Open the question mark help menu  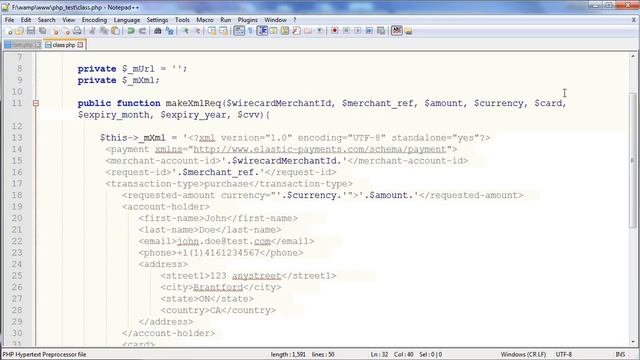295,20
